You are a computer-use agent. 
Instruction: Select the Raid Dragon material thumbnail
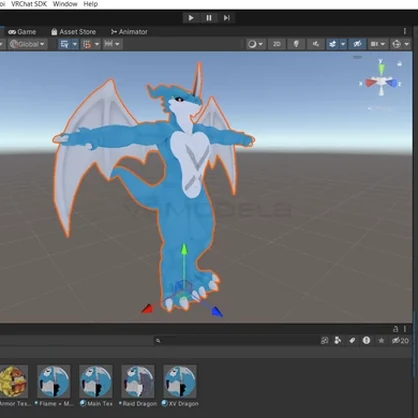(138, 381)
